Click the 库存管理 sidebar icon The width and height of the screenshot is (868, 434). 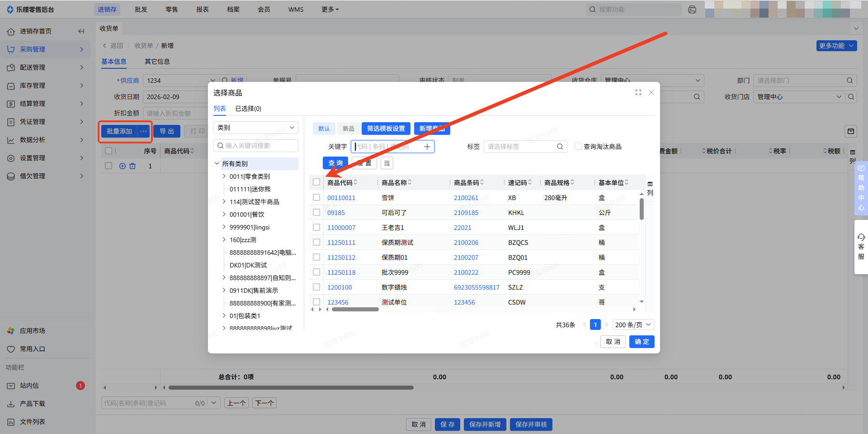(x=11, y=86)
